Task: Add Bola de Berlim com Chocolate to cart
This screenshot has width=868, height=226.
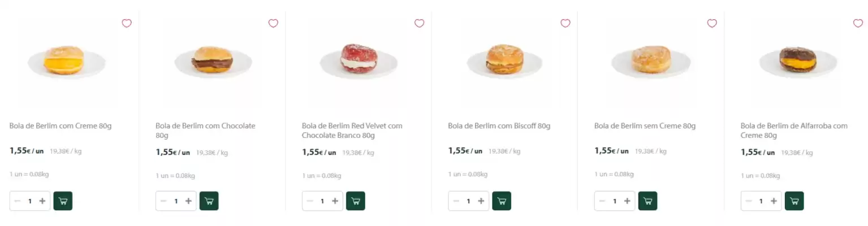Action: (x=209, y=201)
